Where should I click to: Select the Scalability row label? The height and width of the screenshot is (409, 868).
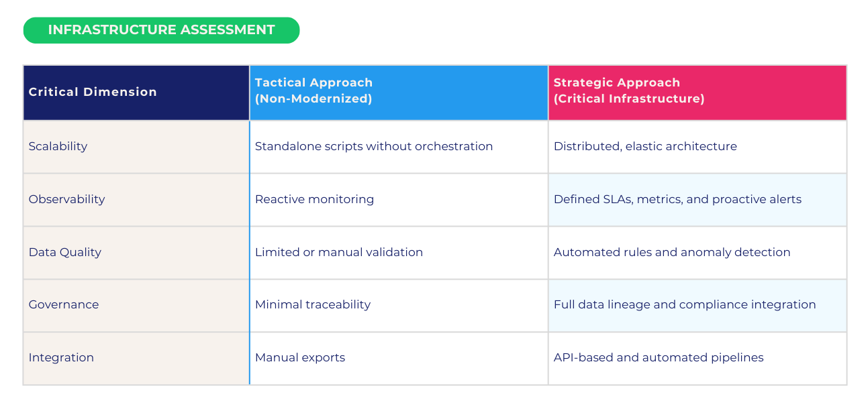(x=58, y=146)
